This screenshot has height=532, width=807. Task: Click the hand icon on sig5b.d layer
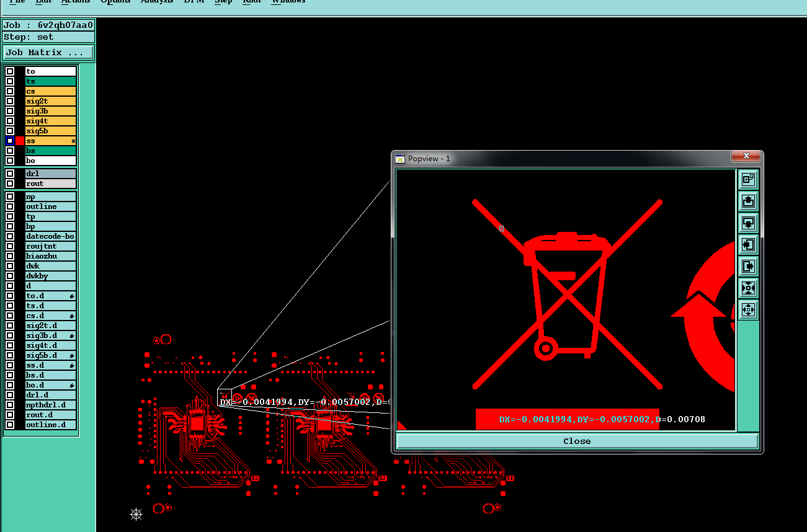(x=72, y=355)
